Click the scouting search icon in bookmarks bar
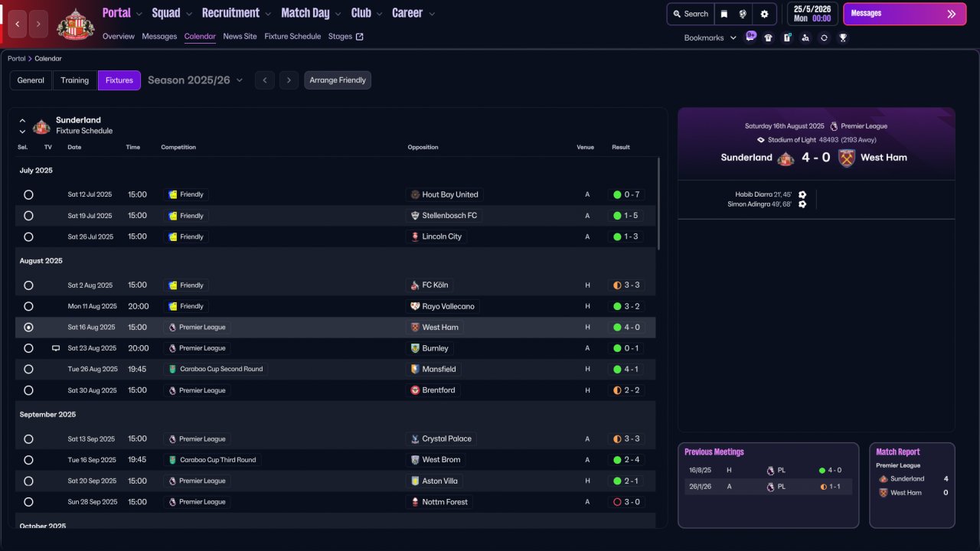Viewport: 980px width, 551px height. (805, 37)
